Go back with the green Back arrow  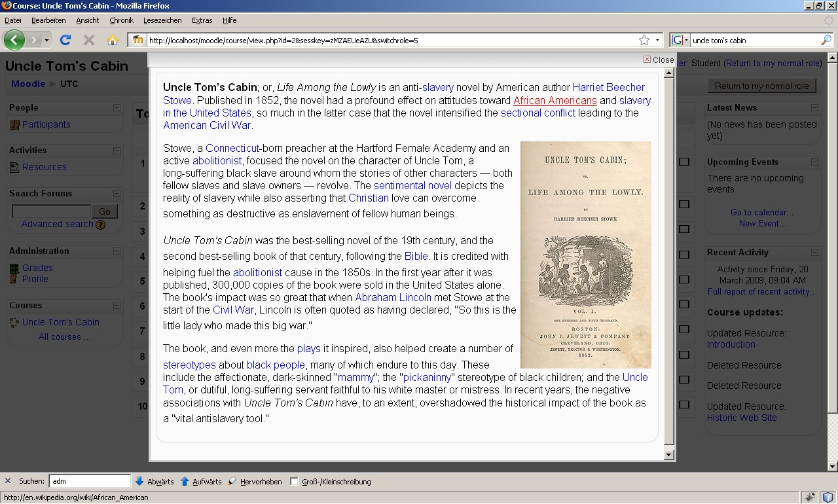pos(14,40)
